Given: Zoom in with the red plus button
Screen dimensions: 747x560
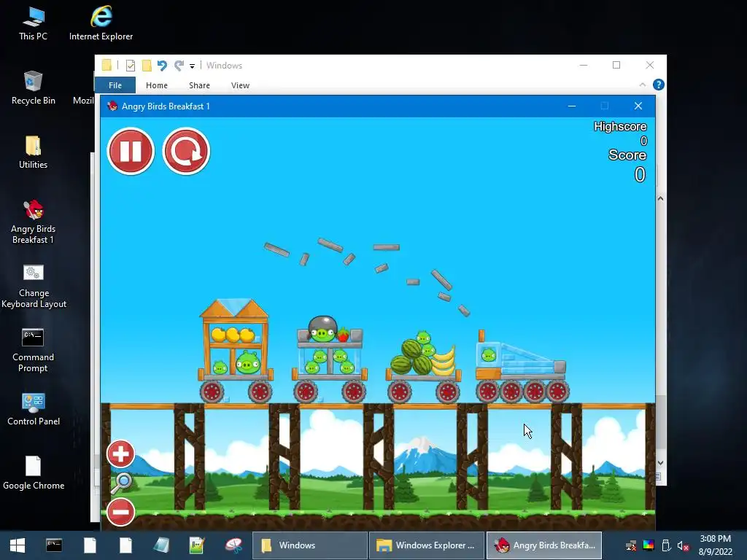Looking at the screenshot, I should [120, 454].
